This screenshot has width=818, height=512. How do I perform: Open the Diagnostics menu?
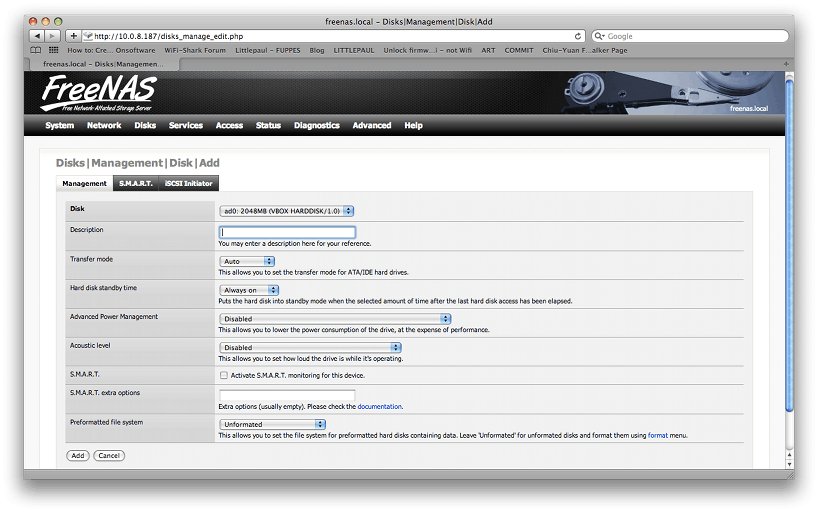coord(317,125)
